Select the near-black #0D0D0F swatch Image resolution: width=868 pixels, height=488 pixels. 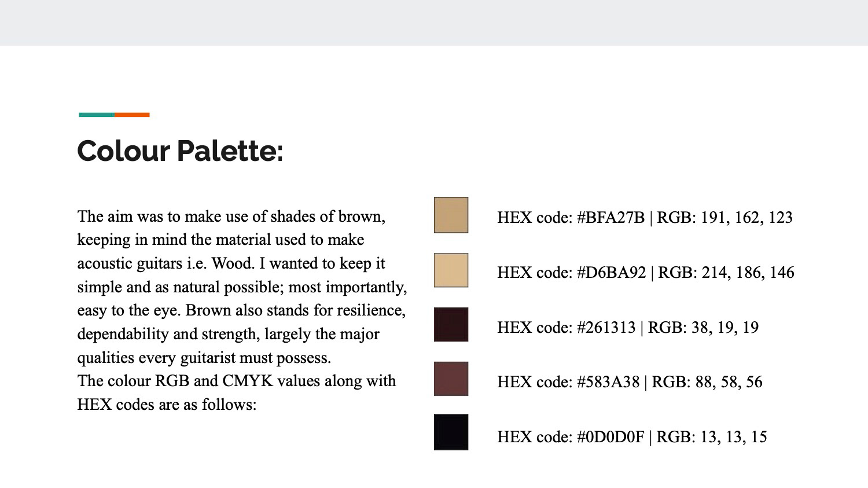[451, 432]
